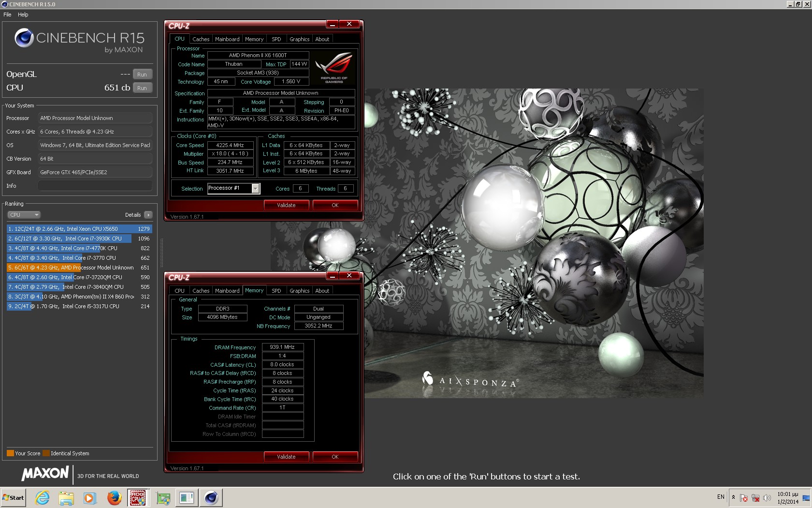Click Validate in lower CPU-Z window

click(x=286, y=457)
